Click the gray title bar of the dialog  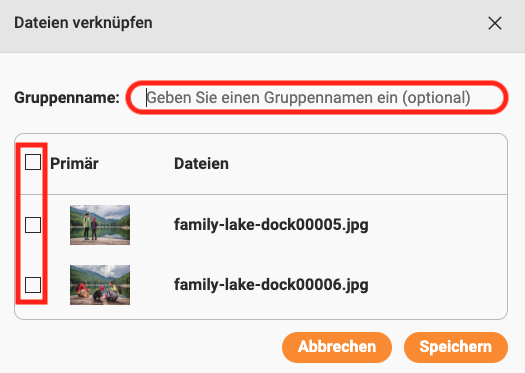tap(262, 26)
